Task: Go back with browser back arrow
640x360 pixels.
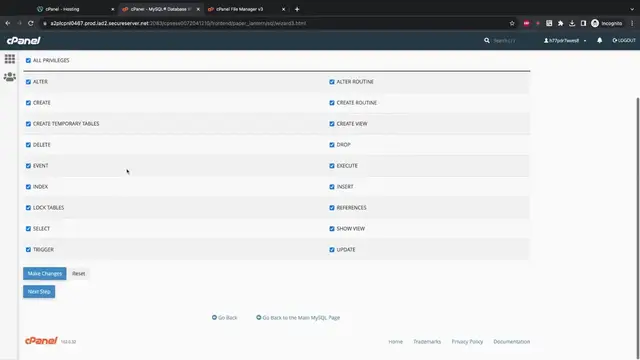Action: [x=8, y=23]
